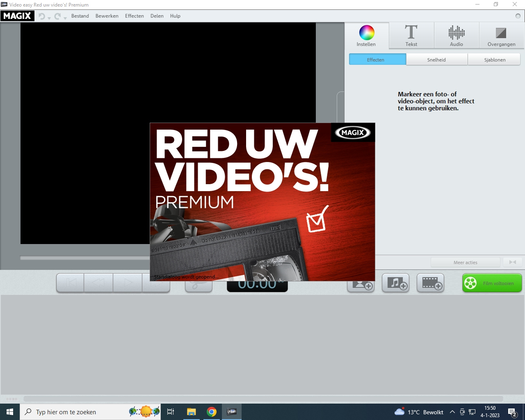Select the Snelheid sub-tab

click(x=437, y=59)
